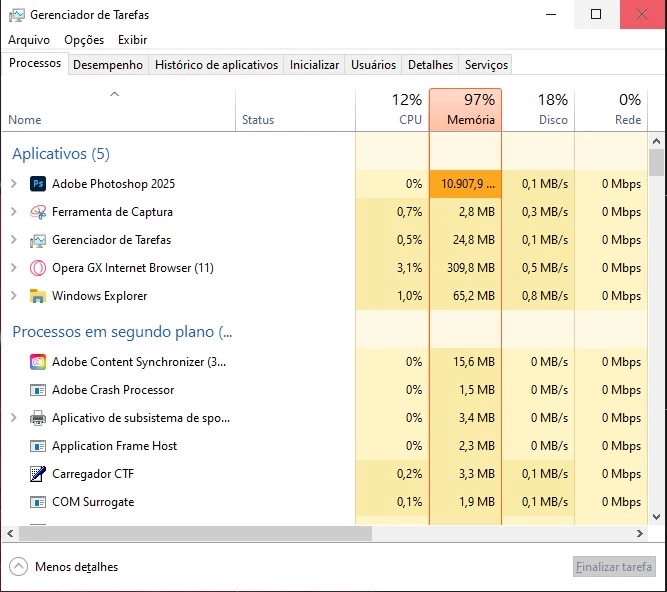Image resolution: width=667 pixels, height=592 pixels.
Task: Click the horizontal scrollbar thumb
Action: (x=196, y=533)
